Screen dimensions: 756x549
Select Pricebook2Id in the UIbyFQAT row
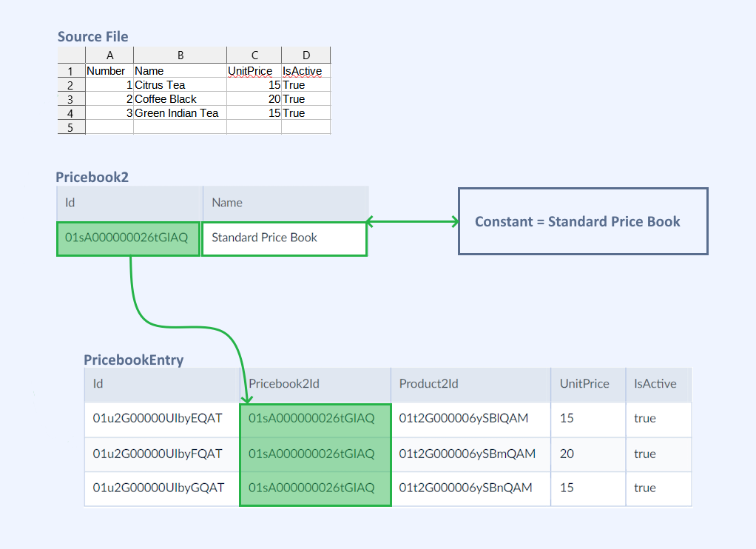pos(315,454)
